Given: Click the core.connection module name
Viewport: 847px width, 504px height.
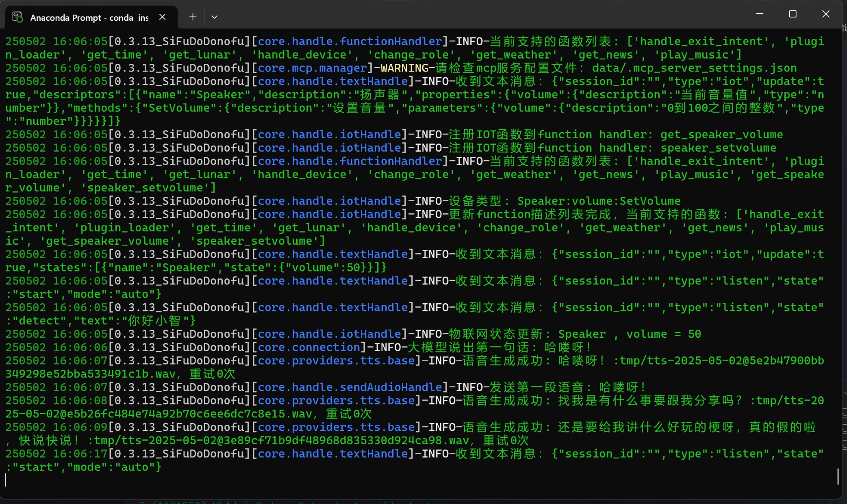Looking at the screenshot, I should coord(309,347).
